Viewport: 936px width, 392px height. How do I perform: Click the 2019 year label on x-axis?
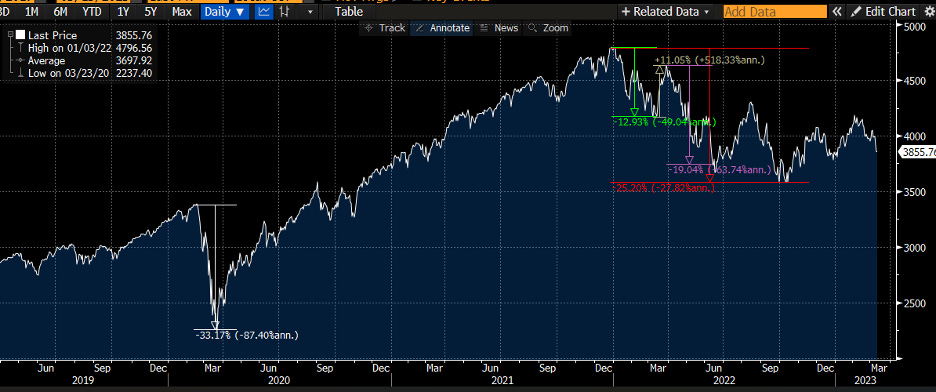click(x=83, y=379)
